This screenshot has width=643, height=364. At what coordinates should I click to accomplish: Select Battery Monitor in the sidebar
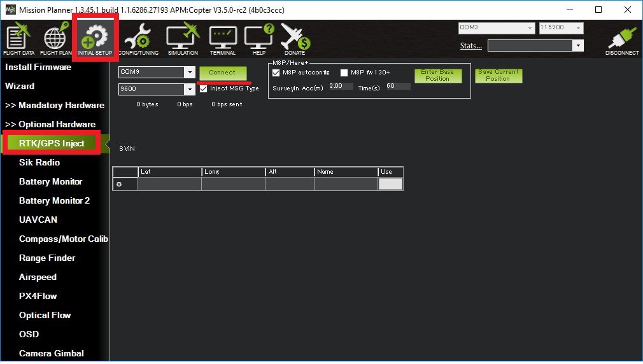click(x=50, y=181)
